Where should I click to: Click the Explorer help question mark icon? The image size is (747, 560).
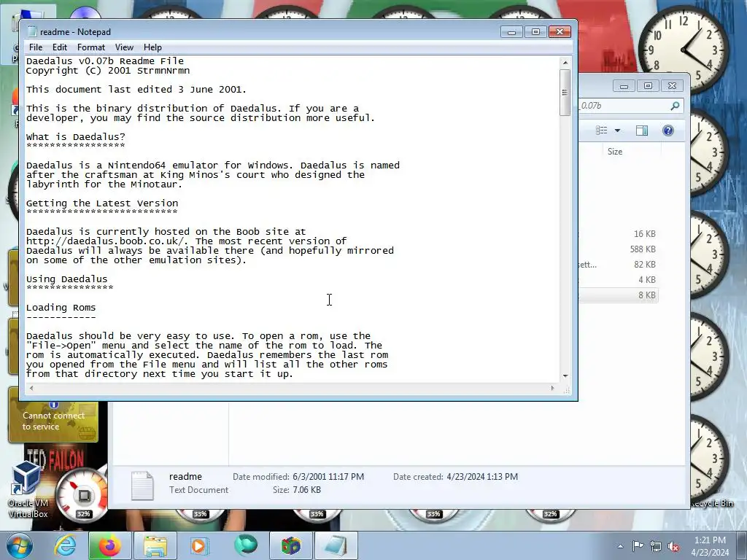click(668, 131)
